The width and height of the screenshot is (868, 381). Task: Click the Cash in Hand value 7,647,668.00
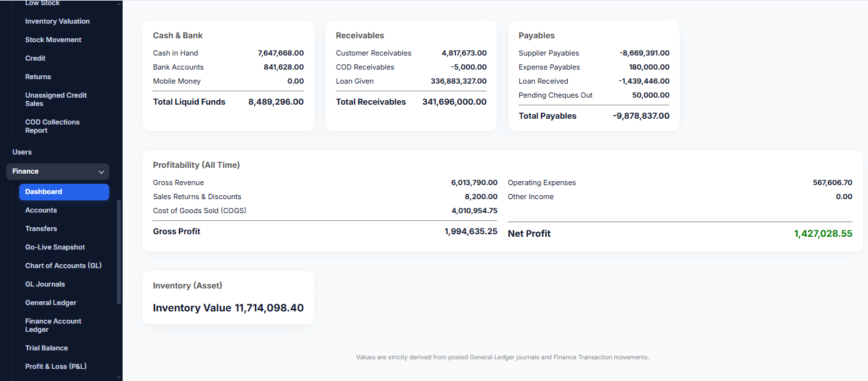click(280, 53)
